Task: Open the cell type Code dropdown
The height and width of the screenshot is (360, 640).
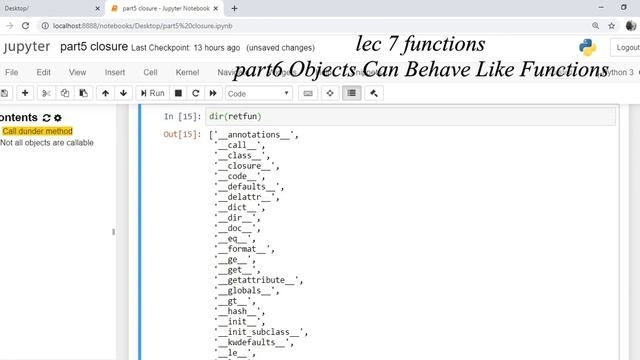Action: (x=258, y=93)
